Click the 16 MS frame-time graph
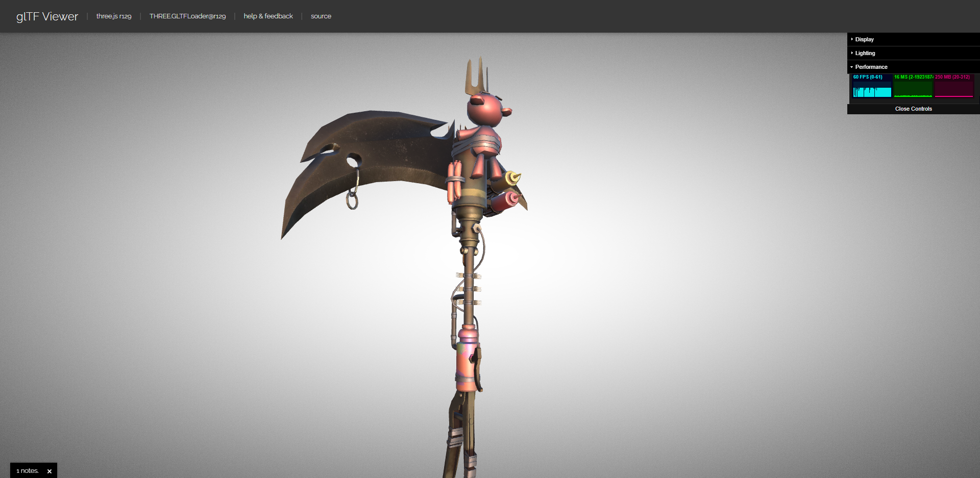Screen dimensions: 980x478 913,87
